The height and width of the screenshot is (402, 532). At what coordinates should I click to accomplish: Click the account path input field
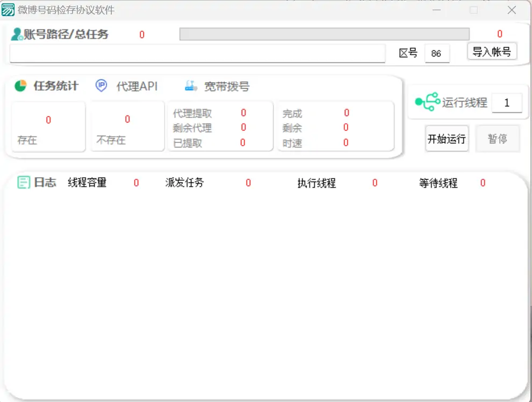point(197,53)
